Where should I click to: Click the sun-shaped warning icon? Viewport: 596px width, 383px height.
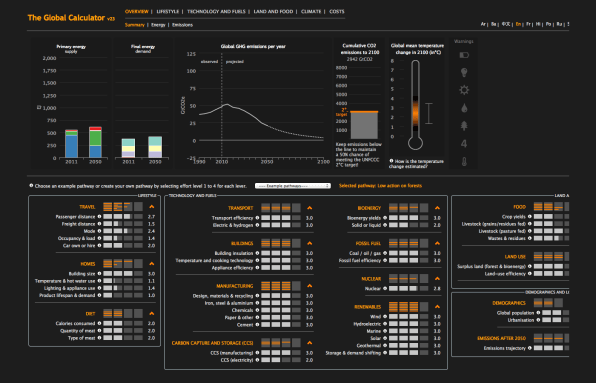[464, 90]
